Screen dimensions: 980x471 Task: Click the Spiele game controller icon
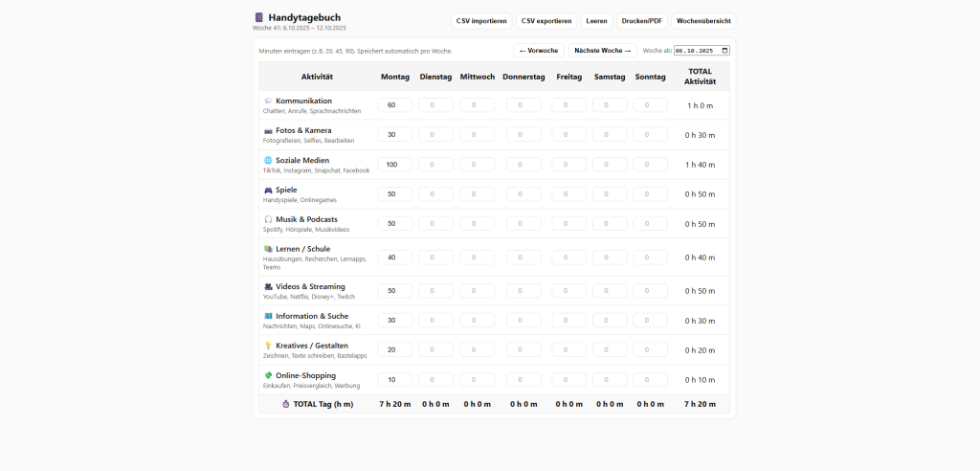(268, 190)
